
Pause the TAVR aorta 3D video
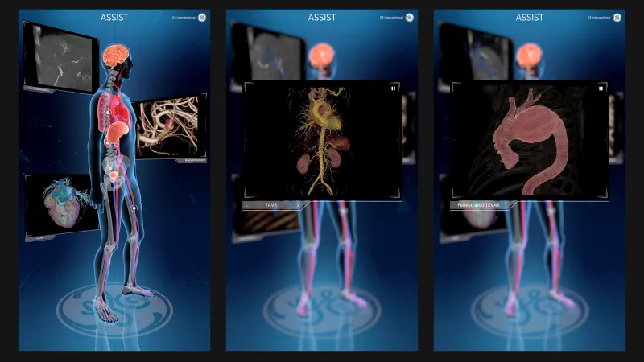pos(393,89)
